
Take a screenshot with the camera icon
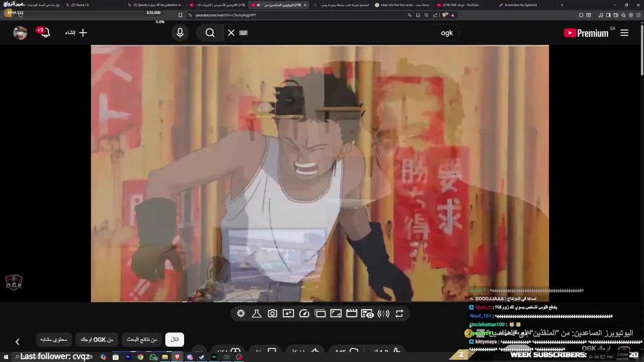(x=272, y=314)
